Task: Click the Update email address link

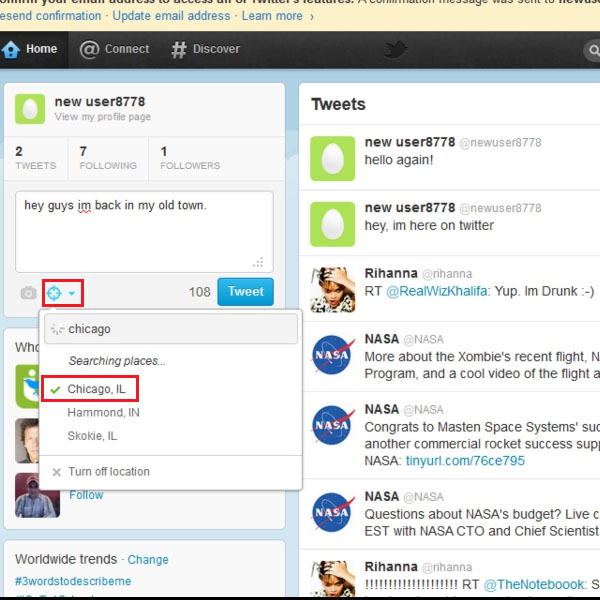Action: [171, 16]
